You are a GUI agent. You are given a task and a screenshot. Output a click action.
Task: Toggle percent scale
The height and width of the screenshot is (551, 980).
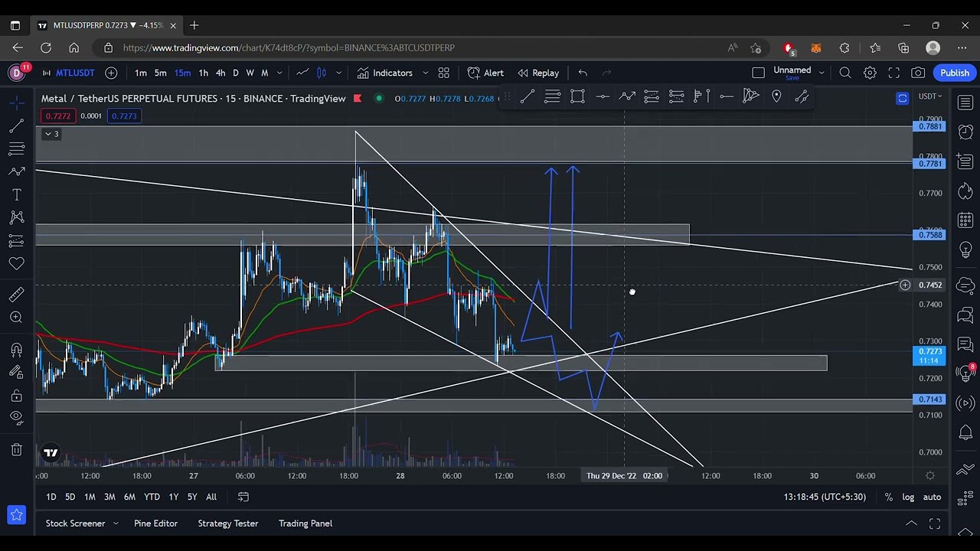tap(888, 497)
